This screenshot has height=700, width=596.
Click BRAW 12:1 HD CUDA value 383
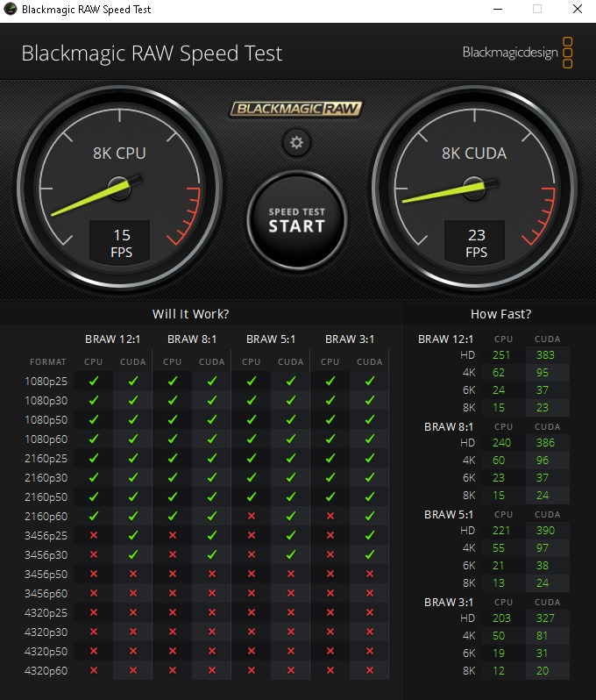[545, 355]
